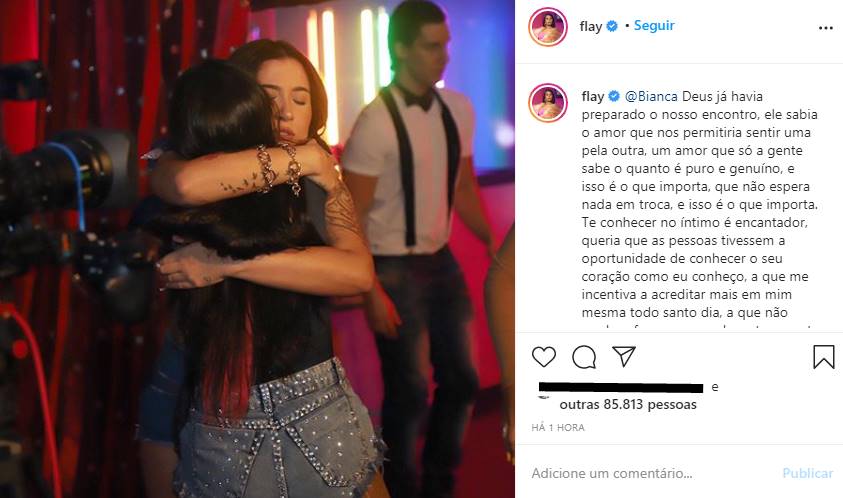Save post with the bookmark icon
Viewport: 843px width, 498px height.
[824, 357]
